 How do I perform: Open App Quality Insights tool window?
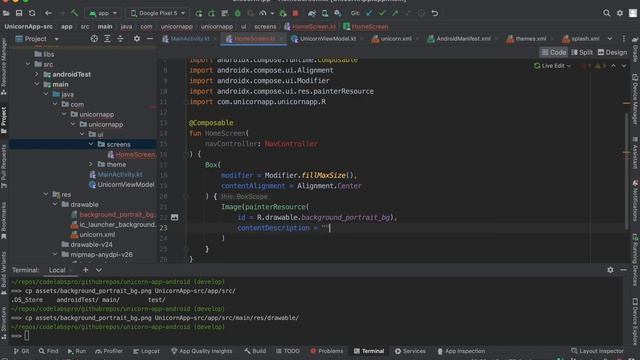pos(202,351)
